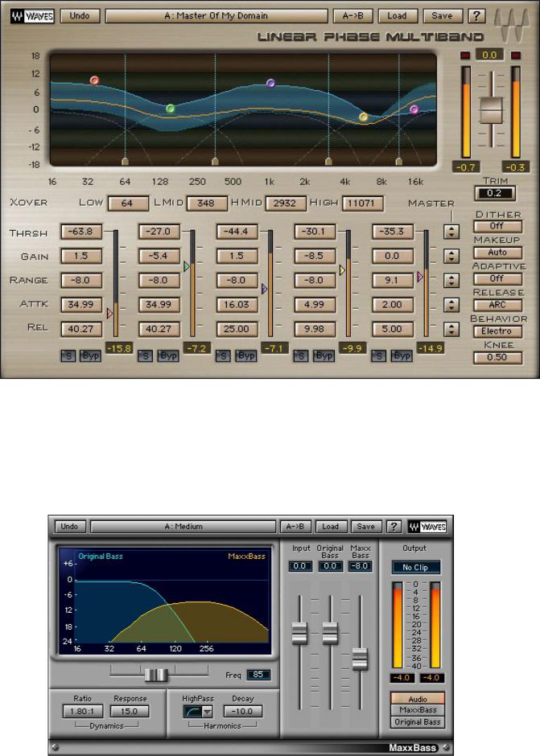
Task: Click the Master stepper for the Range row
Action: click(x=451, y=280)
